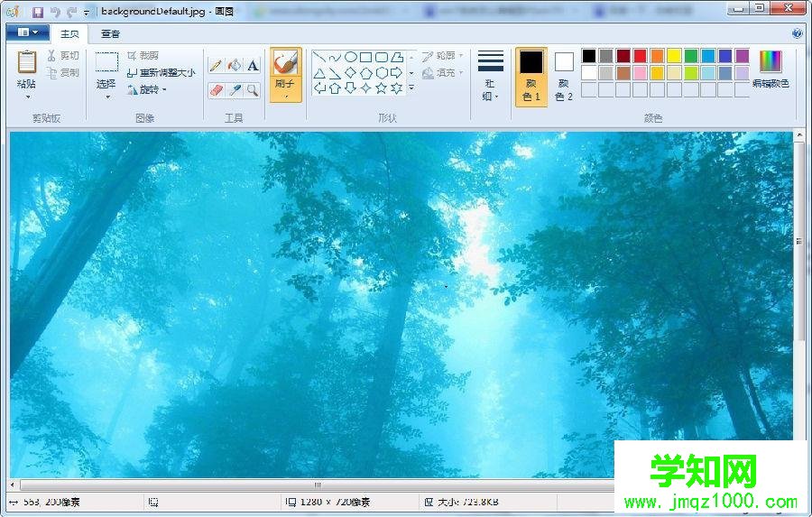Expand the Select (选择) dropdown arrow
This screenshot has height=517, width=812.
tap(107, 97)
